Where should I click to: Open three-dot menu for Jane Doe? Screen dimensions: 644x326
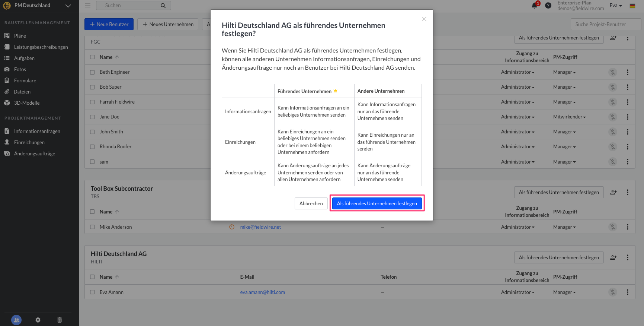click(628, 117)
